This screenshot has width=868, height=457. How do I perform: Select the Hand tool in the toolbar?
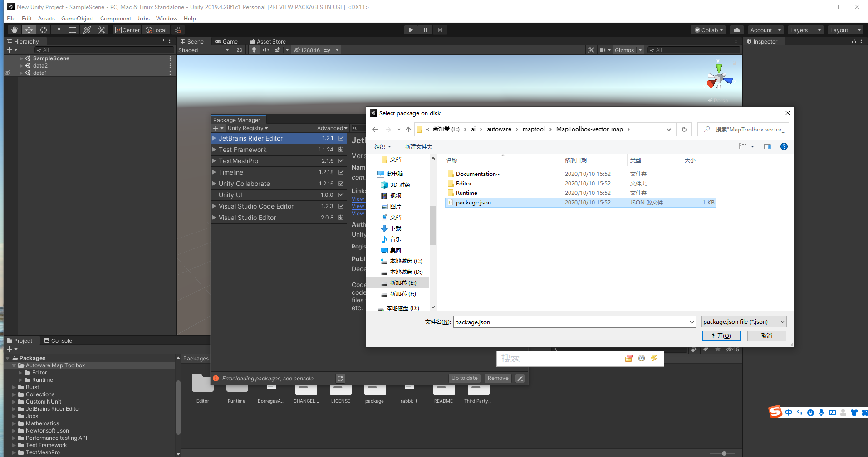tap(14, 29)
